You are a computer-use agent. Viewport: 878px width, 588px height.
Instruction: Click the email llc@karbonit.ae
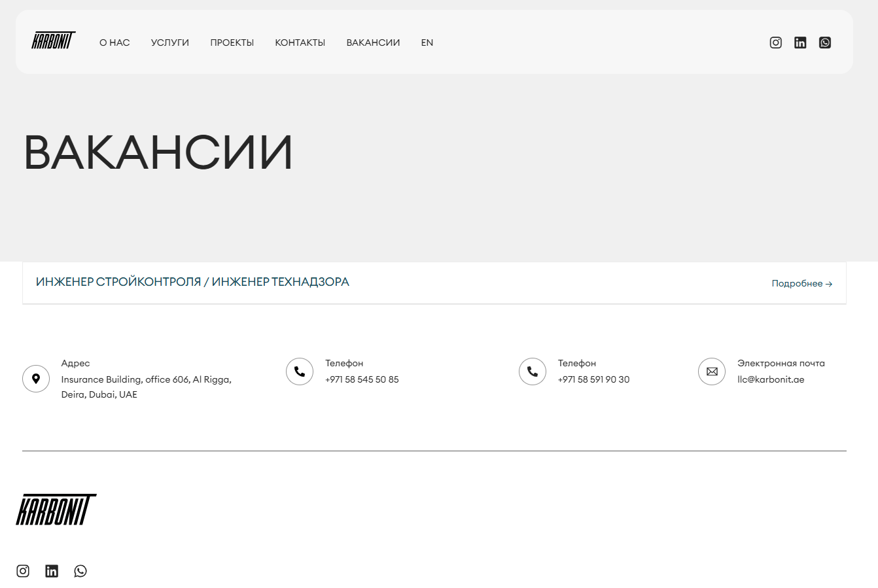(x=771, y=379)
